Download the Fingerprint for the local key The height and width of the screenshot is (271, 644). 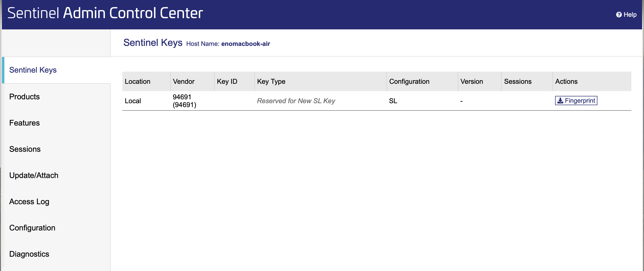[x=576, y=101]
